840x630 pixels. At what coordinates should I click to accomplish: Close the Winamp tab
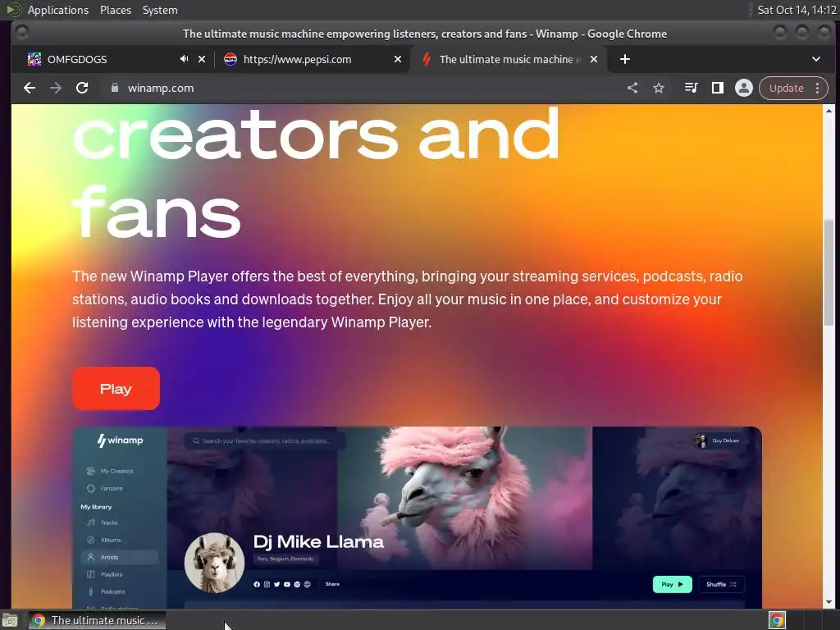(x=594, y=59)
